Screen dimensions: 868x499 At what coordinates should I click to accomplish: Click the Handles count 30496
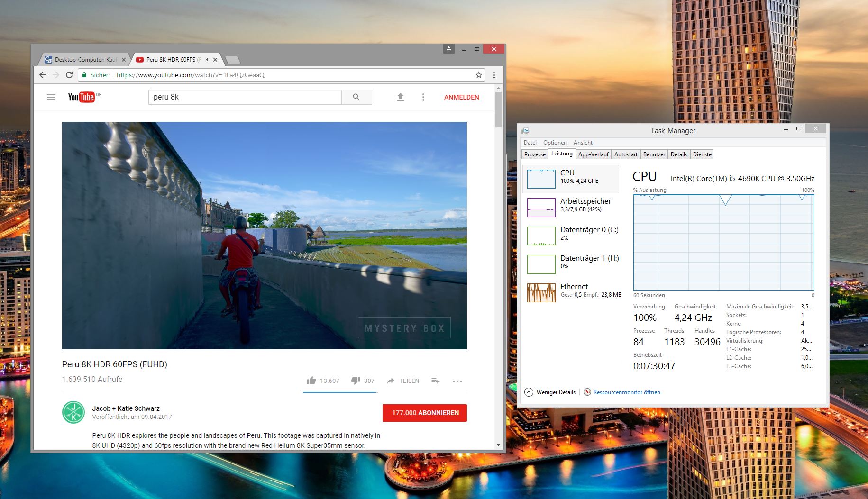tap(707, 342)
